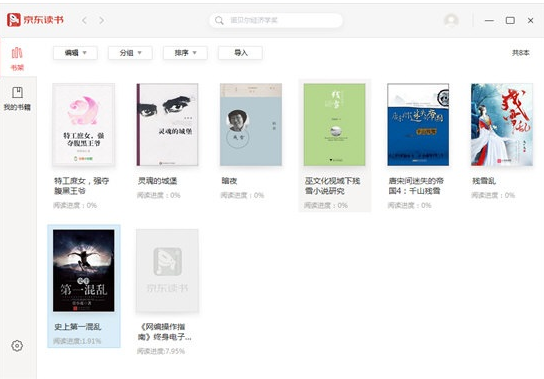Screen dimensions: 544x379
Task: Focus the search input field
Action: pyautogui.click(x=276, y=20)
